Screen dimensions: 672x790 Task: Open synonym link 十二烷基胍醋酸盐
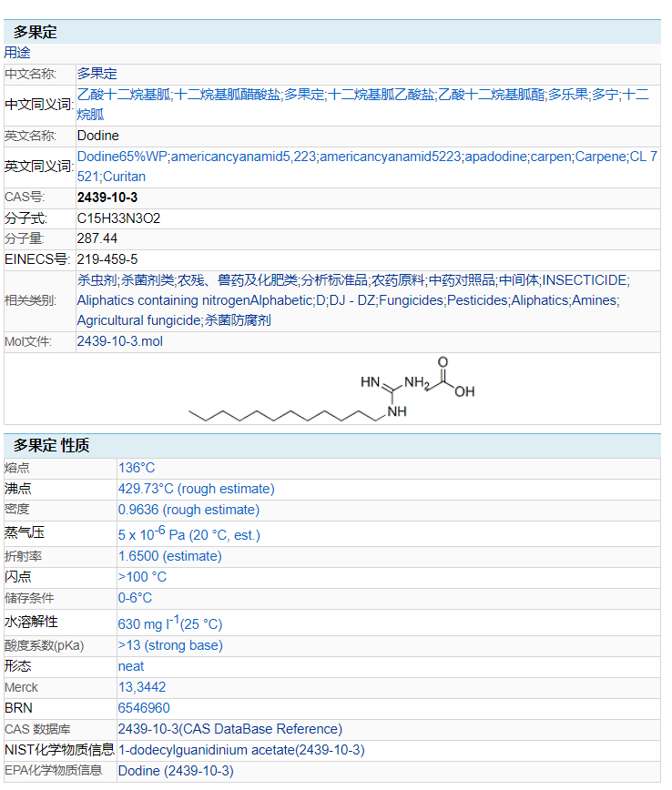pyautogui.click(x=228, y=95)
